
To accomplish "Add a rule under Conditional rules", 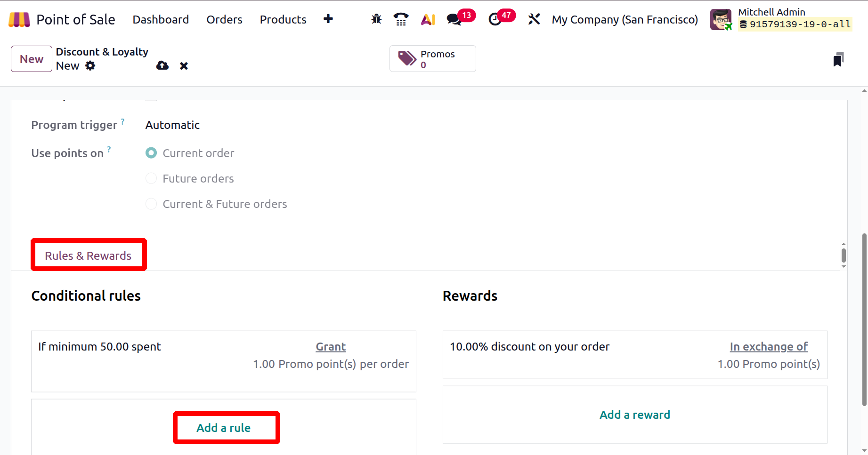I will pyautogui.click(x=224, y=428).
